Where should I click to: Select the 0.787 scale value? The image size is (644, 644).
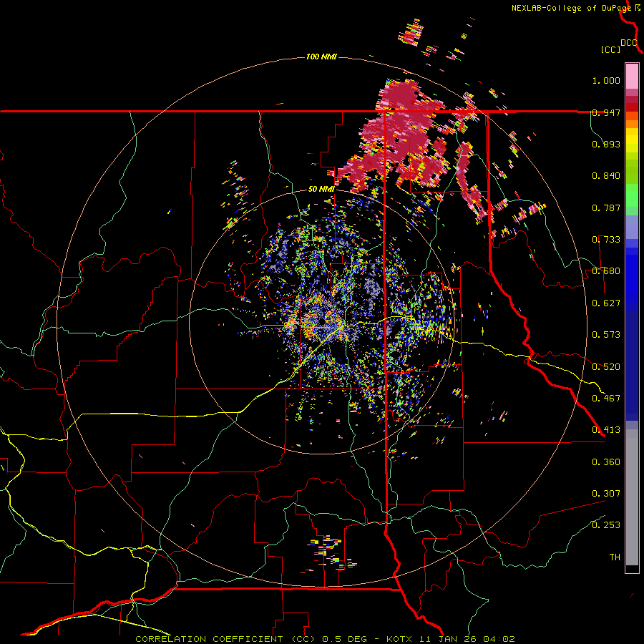point(606,208)
